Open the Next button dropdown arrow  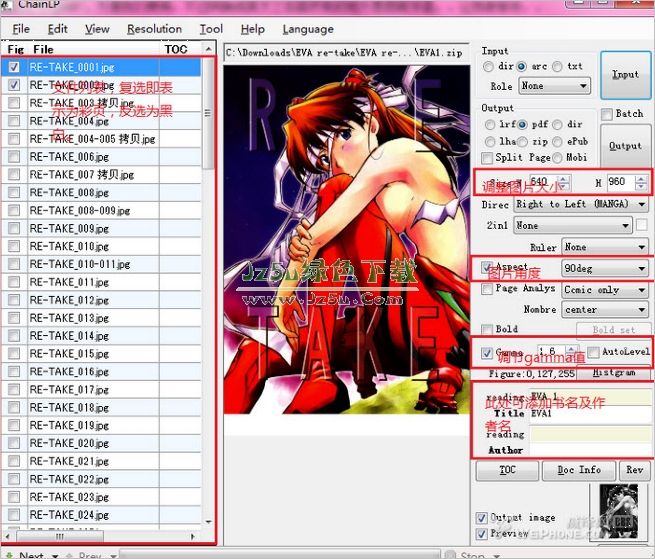click(x=55, y=556)
